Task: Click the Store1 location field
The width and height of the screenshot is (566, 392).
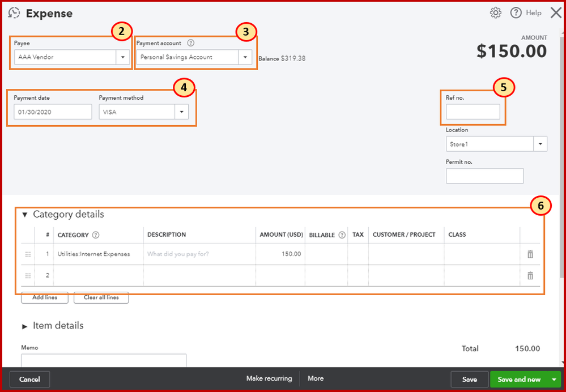Action: click(490, 144)
